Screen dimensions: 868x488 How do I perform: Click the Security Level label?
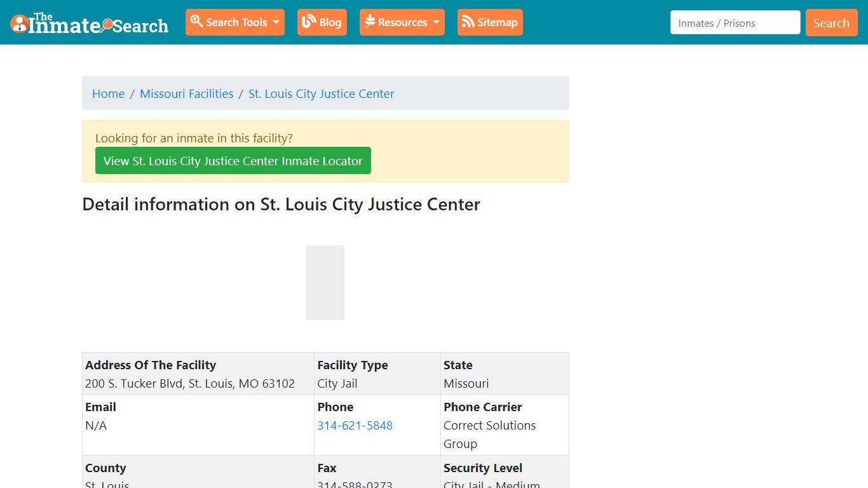(483, 468)
